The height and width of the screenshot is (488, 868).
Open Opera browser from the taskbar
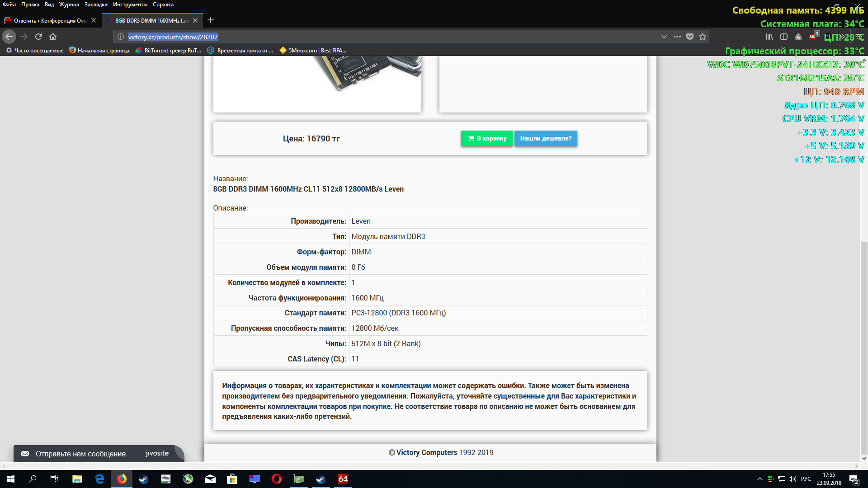click(276, 479)
